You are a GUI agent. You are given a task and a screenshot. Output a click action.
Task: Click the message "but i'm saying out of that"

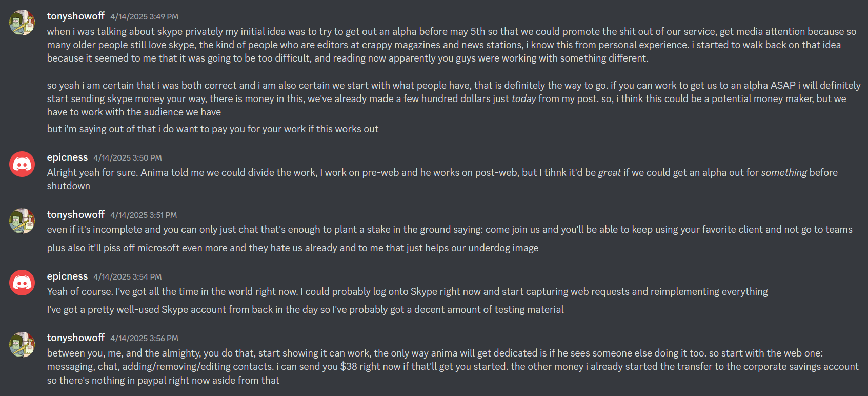[213, 129]
